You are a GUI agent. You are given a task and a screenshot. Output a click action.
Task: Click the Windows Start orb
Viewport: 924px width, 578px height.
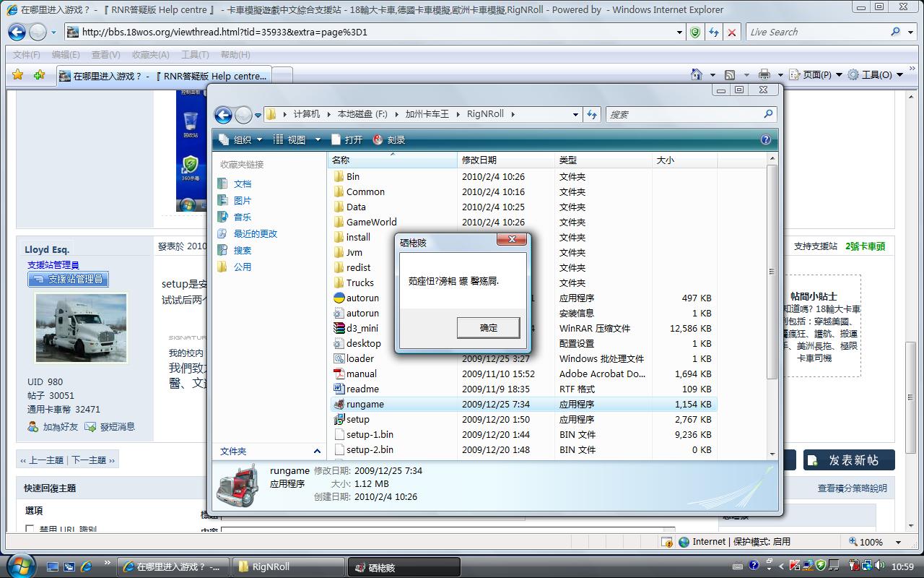click(19, 566)
